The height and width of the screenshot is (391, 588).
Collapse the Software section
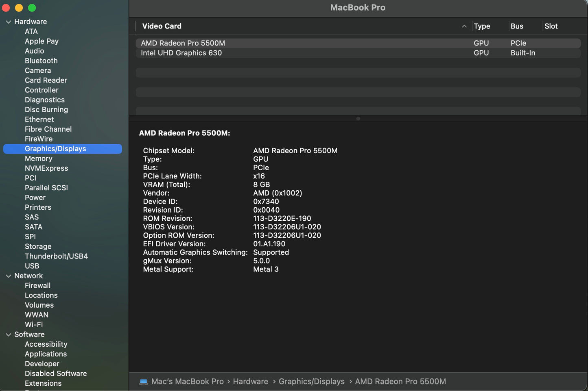[9, 335]
